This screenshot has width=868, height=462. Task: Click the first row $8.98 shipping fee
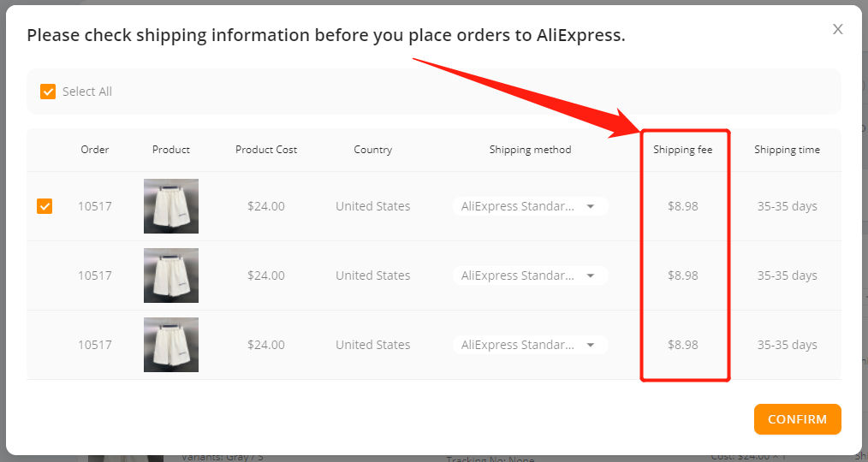[682, 206]
